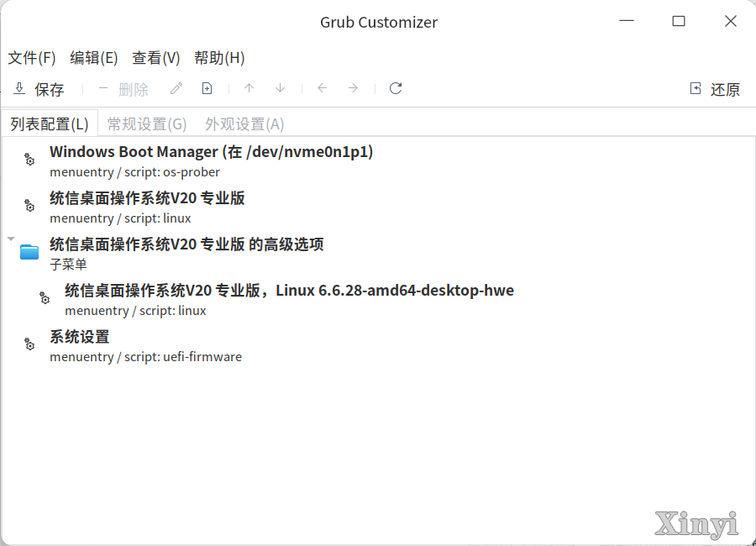
Task: Click the Save (保存) toolbar button
Action: coord(39,89)
